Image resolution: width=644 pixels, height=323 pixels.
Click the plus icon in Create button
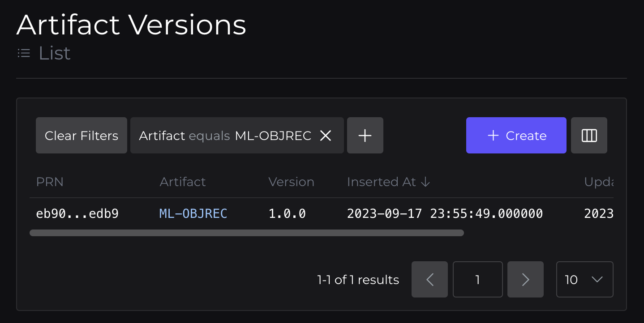tap(493, 136)
